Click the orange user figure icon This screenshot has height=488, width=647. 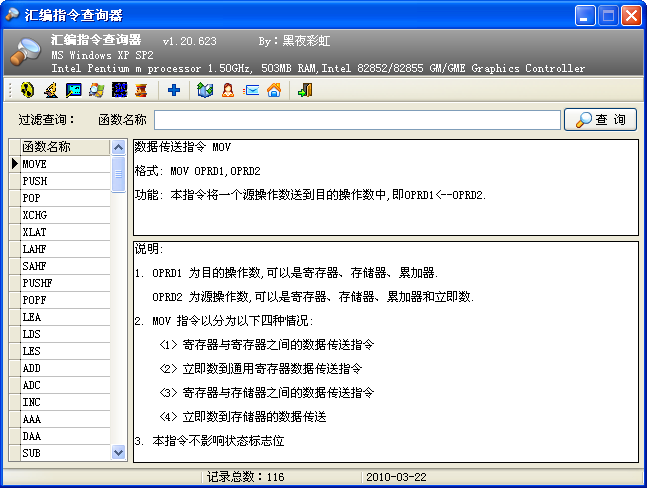(228, 91)
